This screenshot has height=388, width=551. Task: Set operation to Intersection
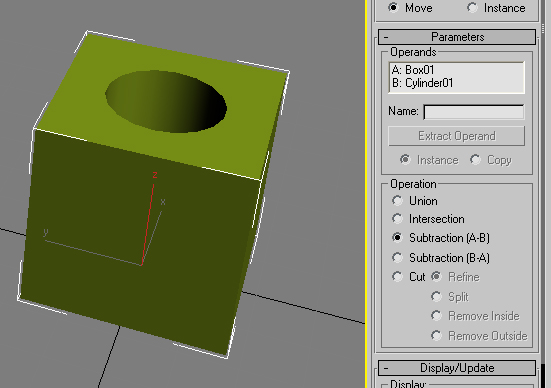[397, 219]
